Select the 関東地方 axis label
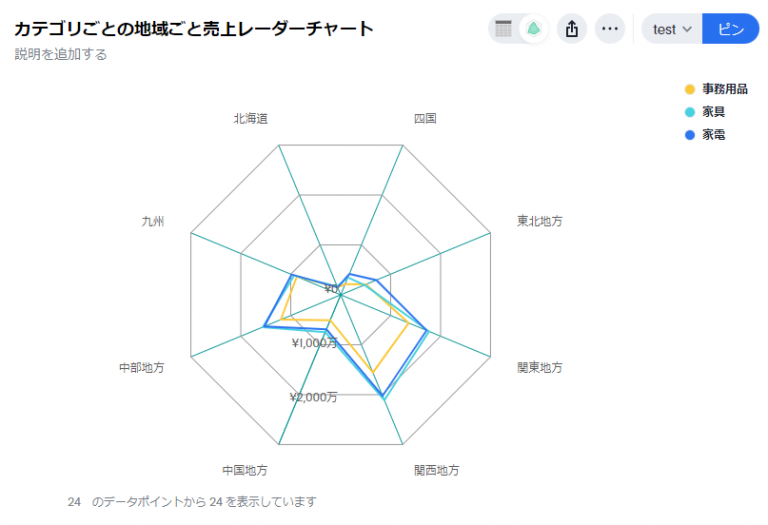 pyautogui.click(x=540, y=367)
